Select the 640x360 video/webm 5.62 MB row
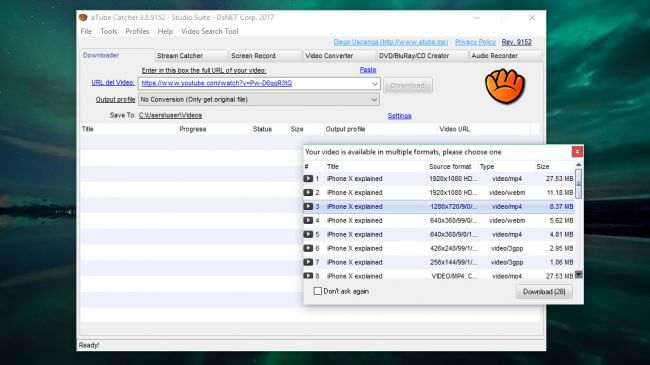This screenshot has width=650, height=365. (x=439, y=220)
